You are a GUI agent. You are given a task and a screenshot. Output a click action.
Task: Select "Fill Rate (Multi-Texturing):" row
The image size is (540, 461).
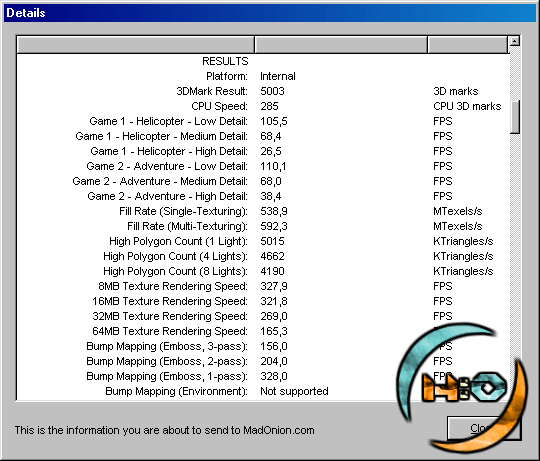[x=187, y=226]
